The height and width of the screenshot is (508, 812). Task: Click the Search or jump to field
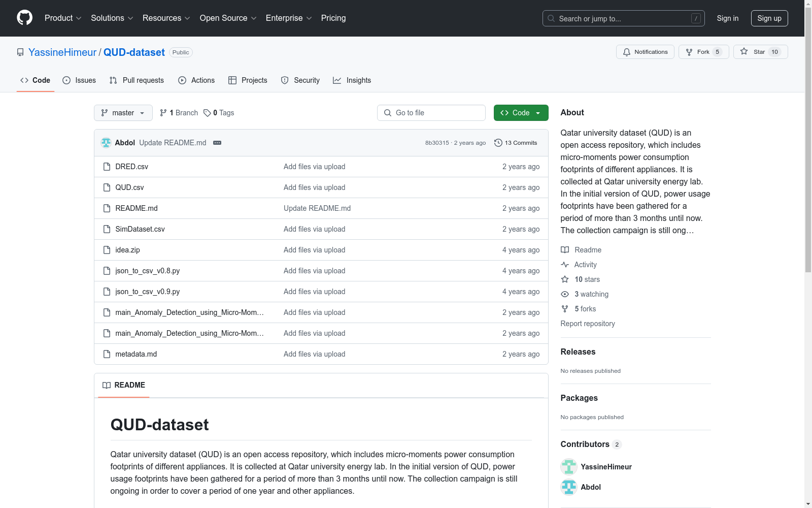(x=624, y=18)
